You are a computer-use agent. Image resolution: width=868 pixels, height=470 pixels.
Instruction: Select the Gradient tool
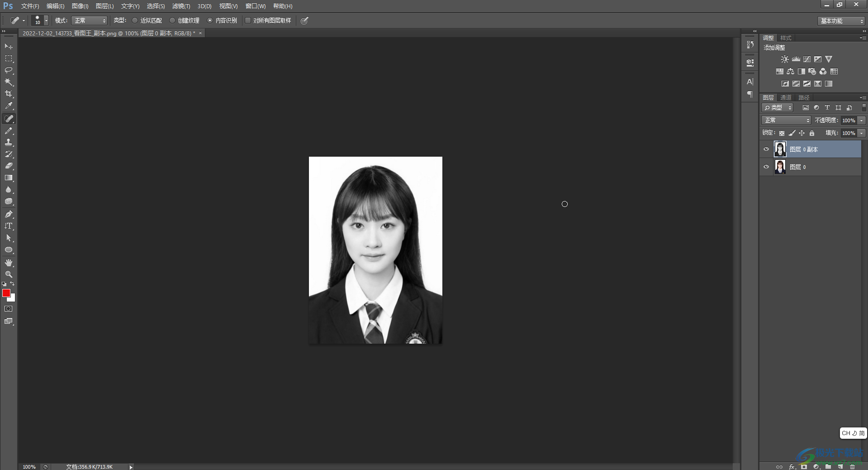pos(9,177)
